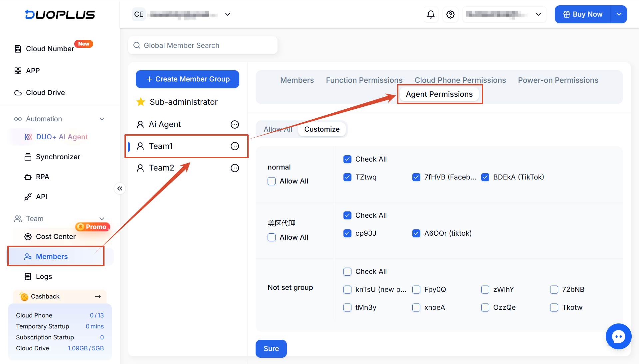Image resolution: width=639 pixels, height=364 pixels.
Task: Click the Sure button
Action: tap(271, 348)
